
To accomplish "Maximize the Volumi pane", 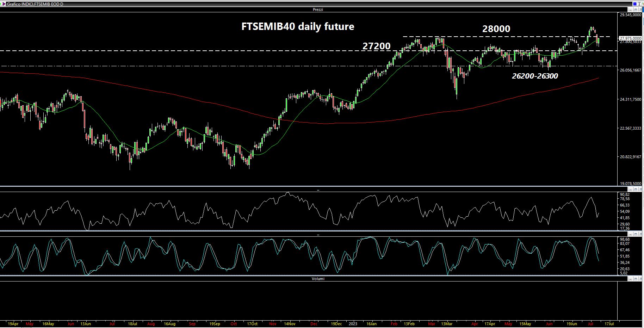I will coord(636,279).
